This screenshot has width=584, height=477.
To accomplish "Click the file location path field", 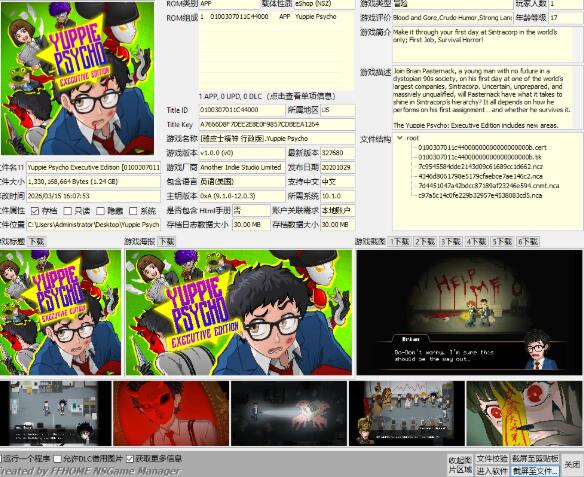I will coord(93,225).
